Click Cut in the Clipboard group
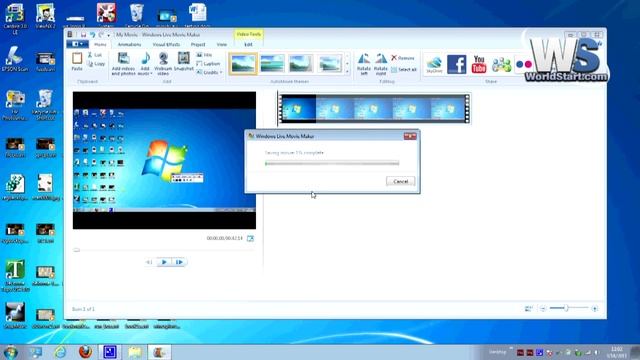The image size is (640, 360). (x=95, y=55)
